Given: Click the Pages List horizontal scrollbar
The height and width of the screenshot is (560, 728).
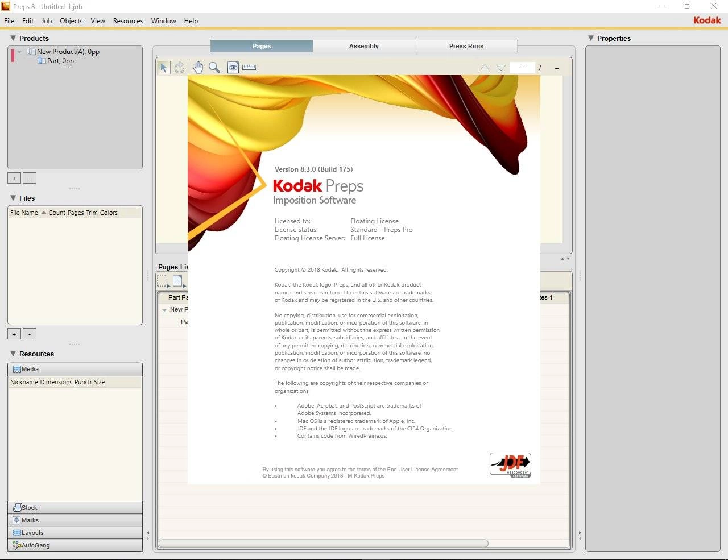Looking at the screenshot, I should click(323, 543).
